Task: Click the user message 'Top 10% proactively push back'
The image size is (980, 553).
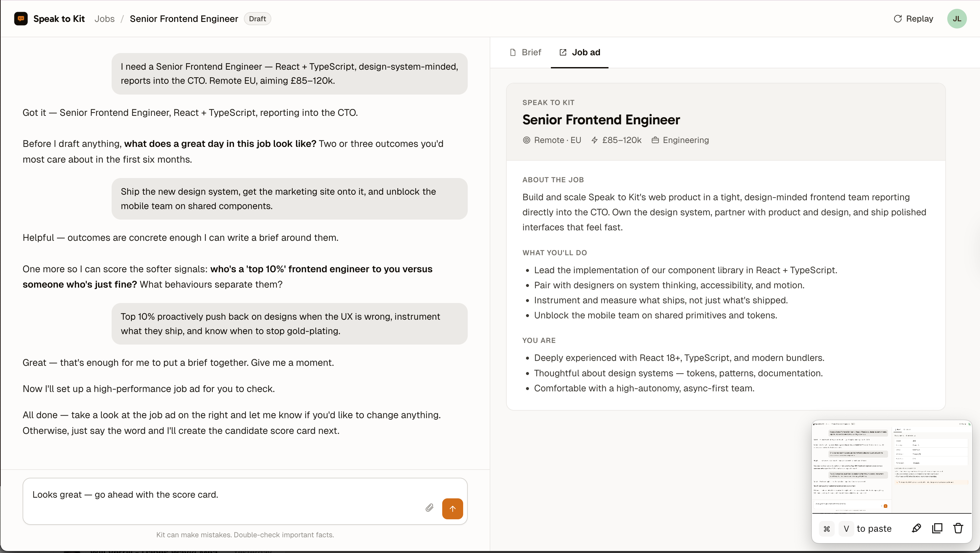Action: point(289,324)
